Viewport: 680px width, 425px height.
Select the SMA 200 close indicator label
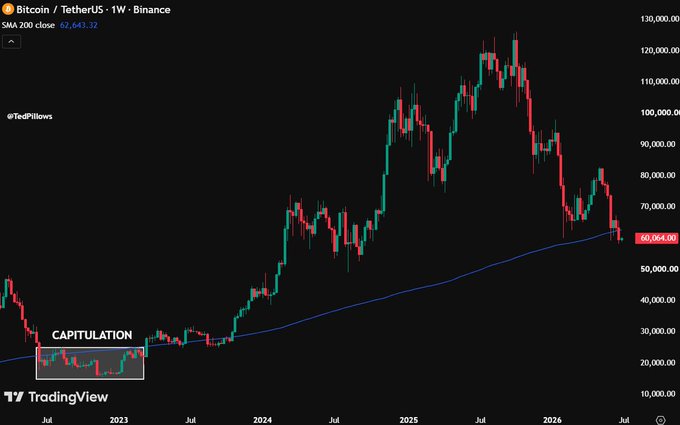(x=28, y=25)
